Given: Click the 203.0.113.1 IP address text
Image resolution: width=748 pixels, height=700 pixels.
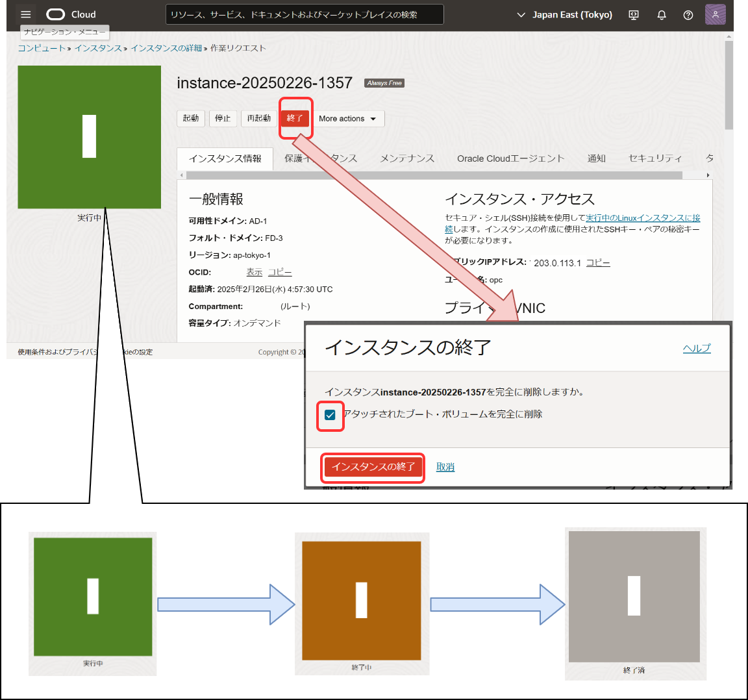Looking at the screenshot, I should 557,263.
